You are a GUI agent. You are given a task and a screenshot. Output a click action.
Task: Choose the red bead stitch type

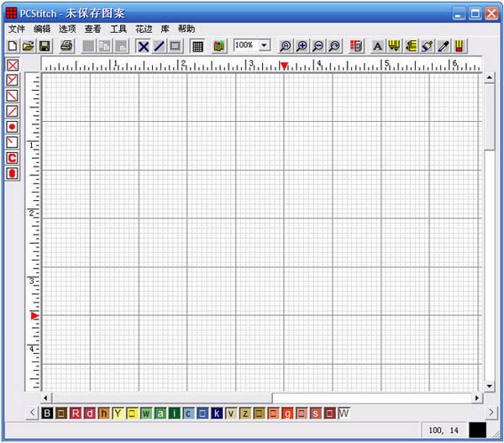pyautogui.click(x=13, y=173)
